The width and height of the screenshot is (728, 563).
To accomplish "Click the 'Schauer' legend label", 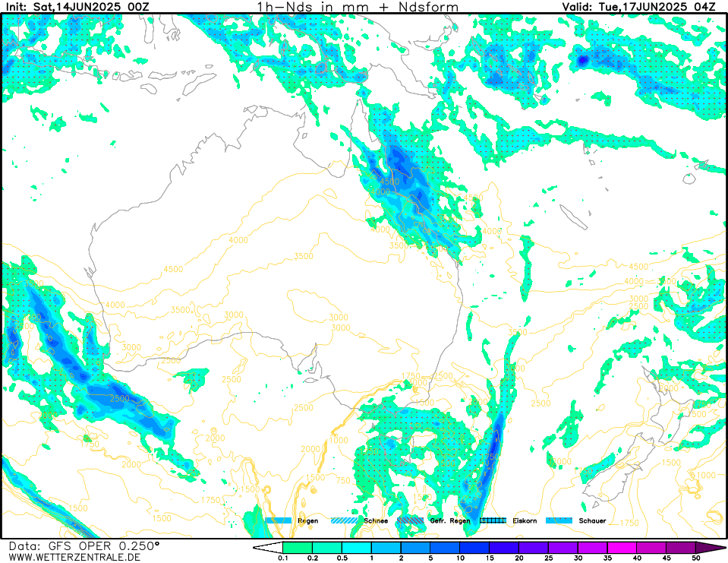I will coord(592,520).
